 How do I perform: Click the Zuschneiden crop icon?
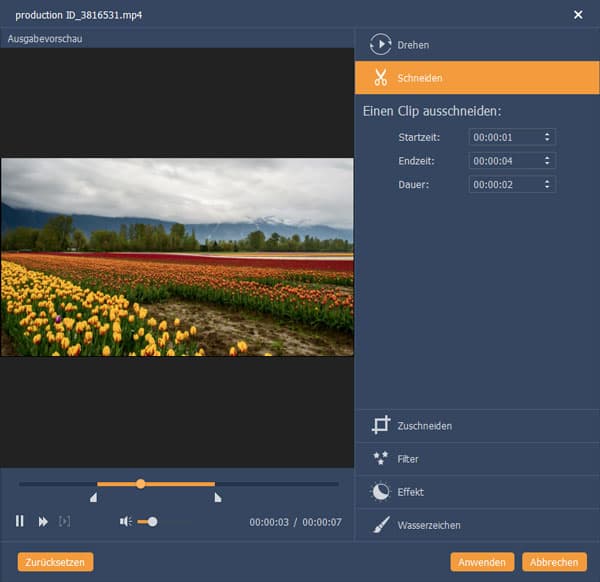[380, 426]
